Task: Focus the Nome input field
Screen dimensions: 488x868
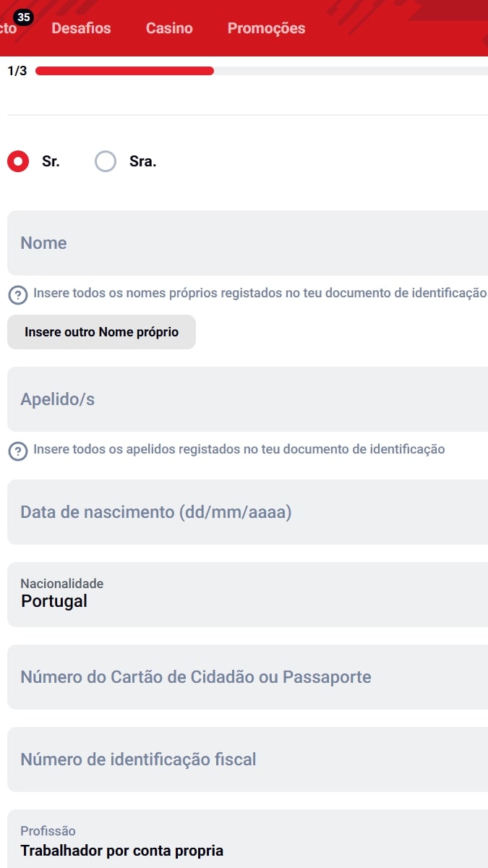Action: pos(247,243)
